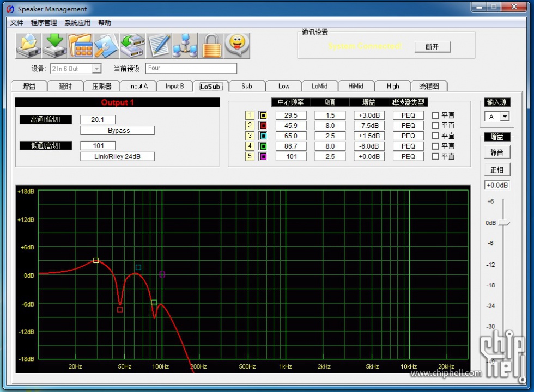Screen dimensions: 534x392
Task: Open PEQ filter type for 65.0 band
Action: click(x=408, y=136)
